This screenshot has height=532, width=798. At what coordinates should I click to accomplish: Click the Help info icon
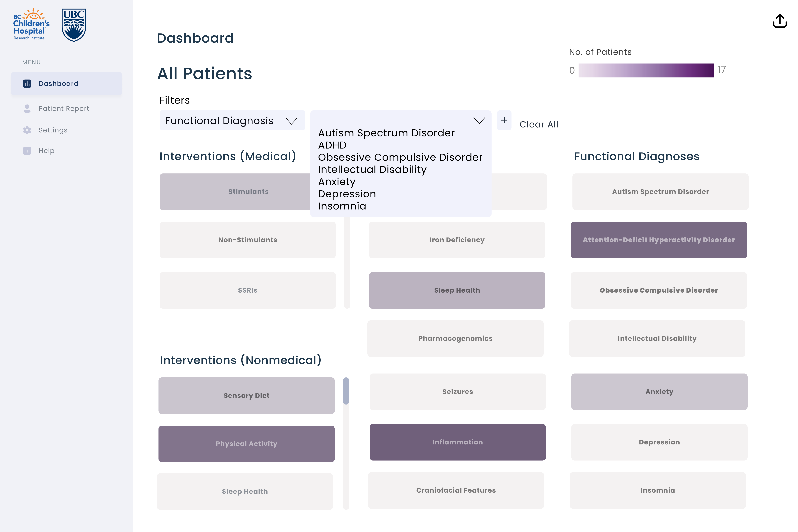pos(27,151)
